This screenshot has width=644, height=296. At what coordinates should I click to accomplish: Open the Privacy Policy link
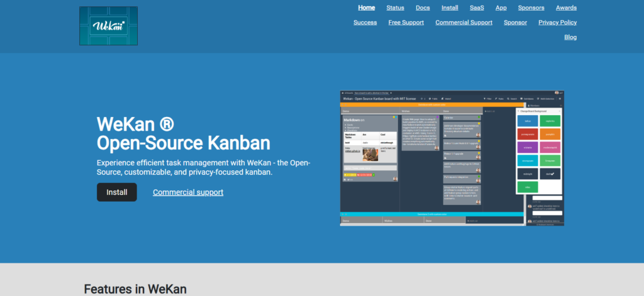[x=557, y=22]
